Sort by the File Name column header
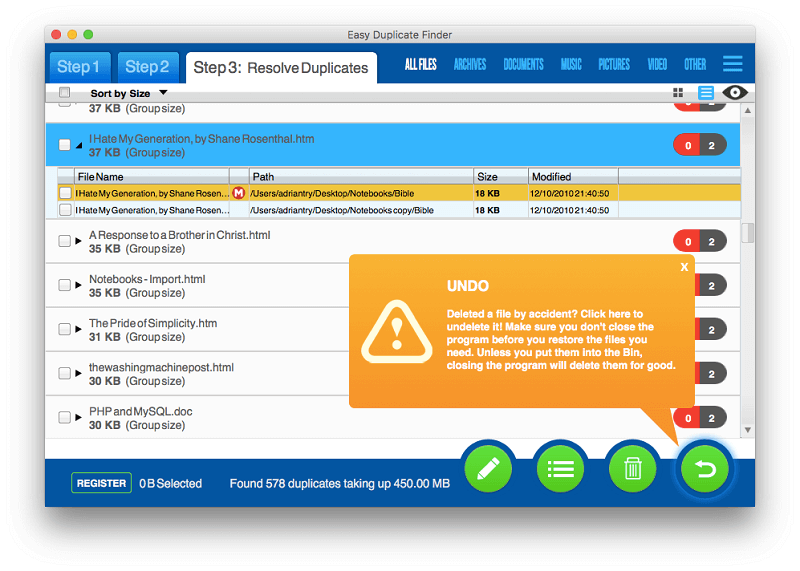 [152, 177]
